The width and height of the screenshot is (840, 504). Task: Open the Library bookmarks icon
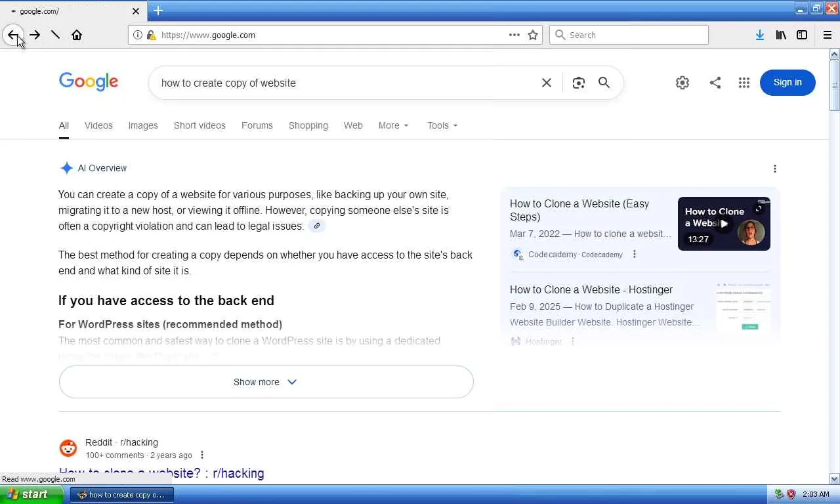pyautogui.click(x=781, y=35)
